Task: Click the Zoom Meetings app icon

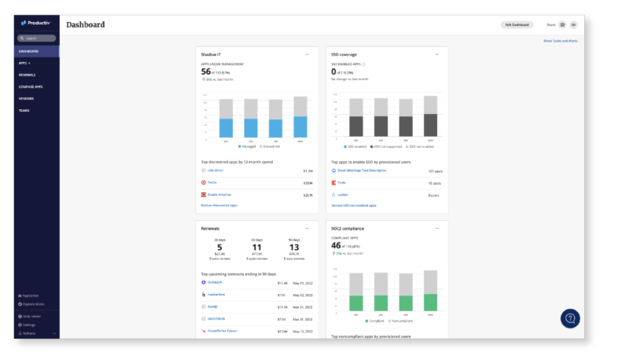Action: click(333, 171)
